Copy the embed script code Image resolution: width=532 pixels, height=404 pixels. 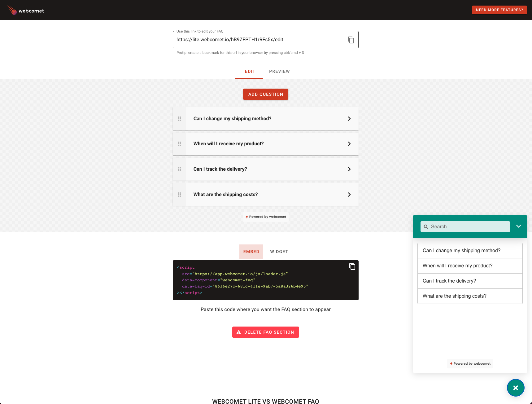352,266
